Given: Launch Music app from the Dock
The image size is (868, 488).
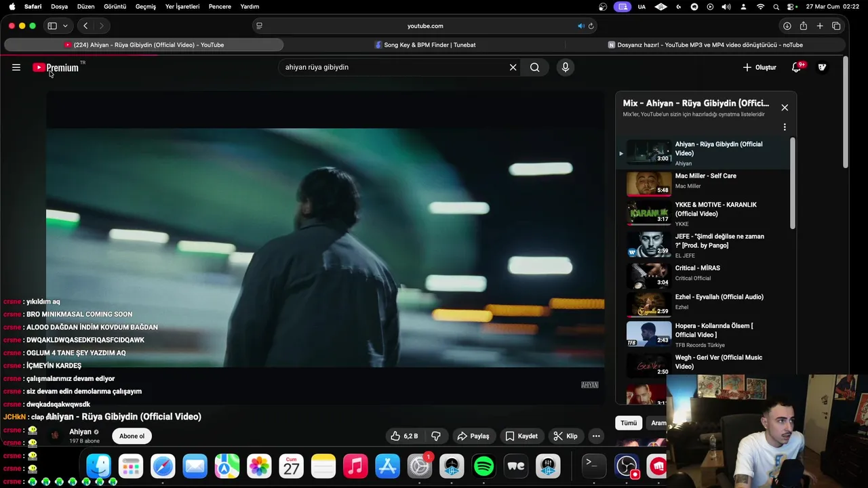Looking at the screenshot, I should click(355, 466).
